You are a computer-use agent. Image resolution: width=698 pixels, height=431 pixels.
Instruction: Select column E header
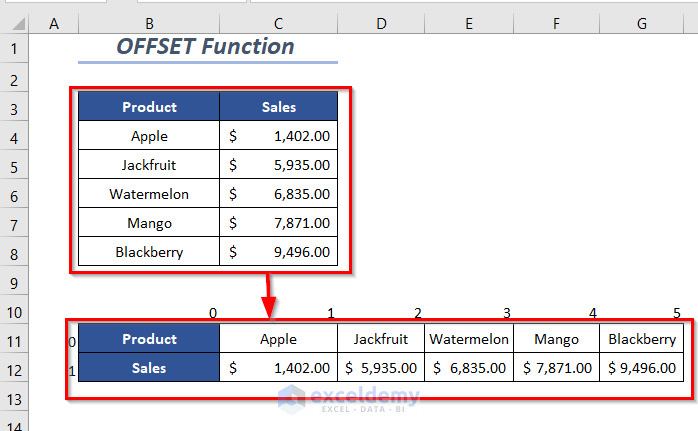(x=469, y=22)
